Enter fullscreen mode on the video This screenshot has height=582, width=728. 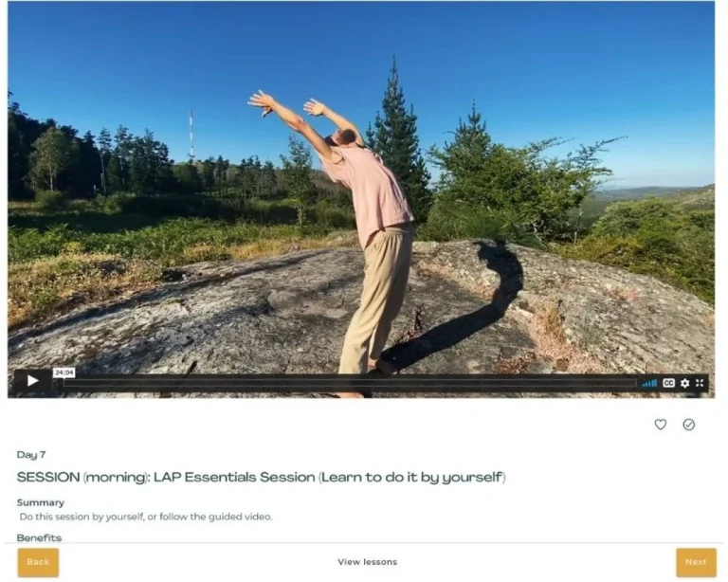pos(700,383)
